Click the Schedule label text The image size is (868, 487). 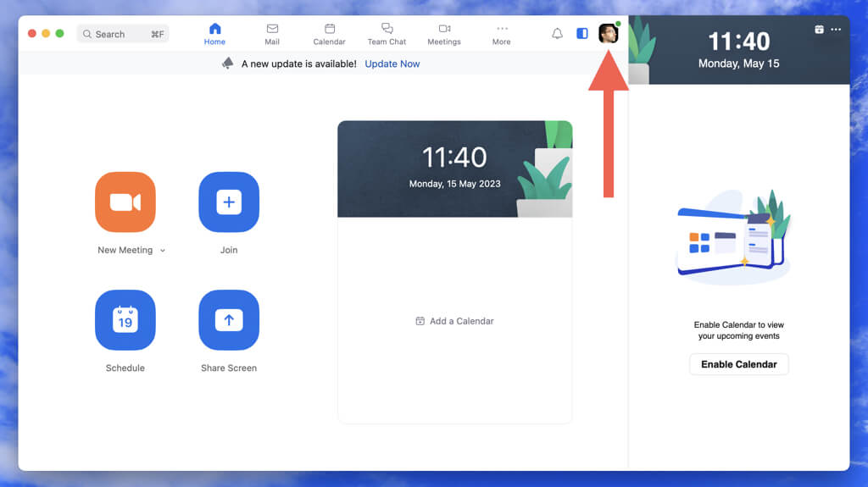[125, 368]
